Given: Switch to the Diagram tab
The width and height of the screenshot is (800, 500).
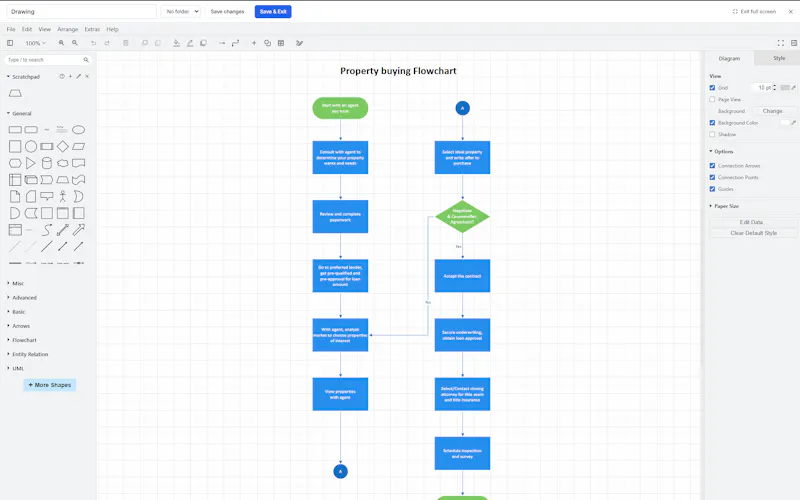Looking at the screenshot, I should pyautogui.click(x=729, y=59).
